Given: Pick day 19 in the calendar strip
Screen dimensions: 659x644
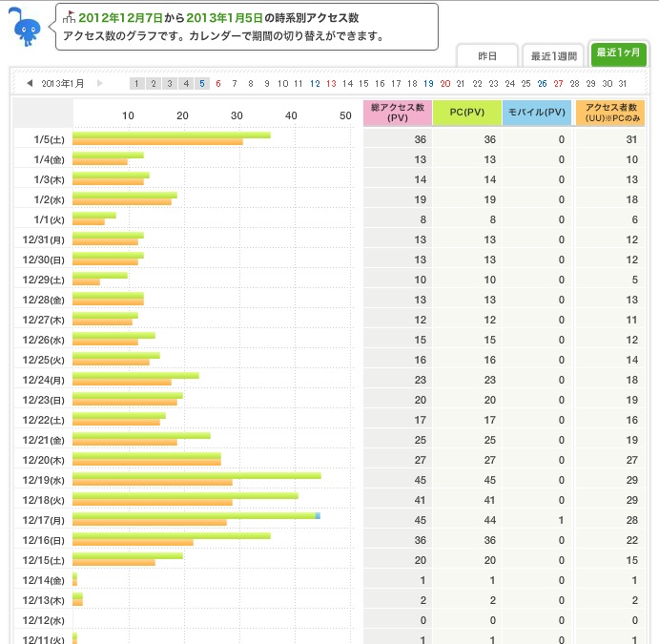Looking at the screenshot, I should click(x=428, y=84).
